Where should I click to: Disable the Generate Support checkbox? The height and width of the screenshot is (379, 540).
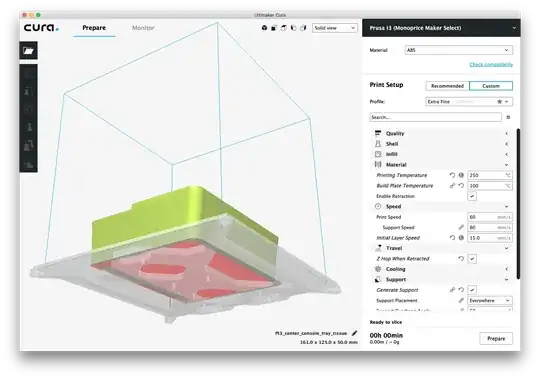(472, 290)
